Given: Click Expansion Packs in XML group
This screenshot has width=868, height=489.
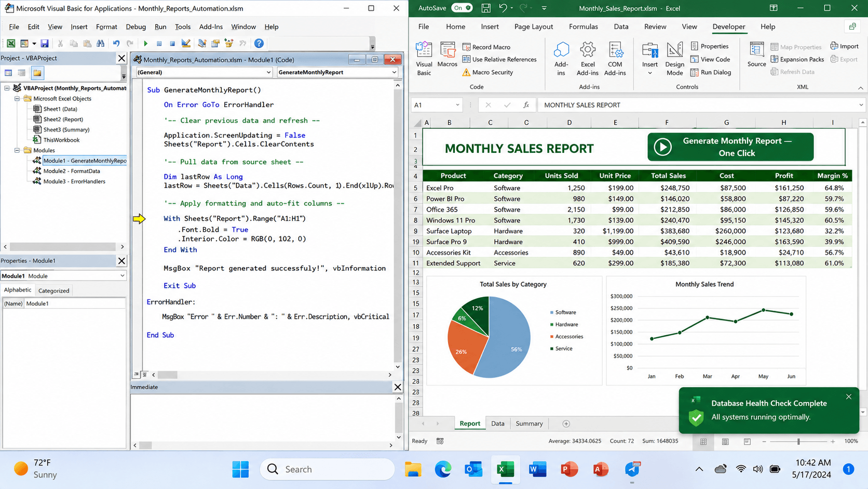Looking at the screenshot, I should click(x=797, y=59).
